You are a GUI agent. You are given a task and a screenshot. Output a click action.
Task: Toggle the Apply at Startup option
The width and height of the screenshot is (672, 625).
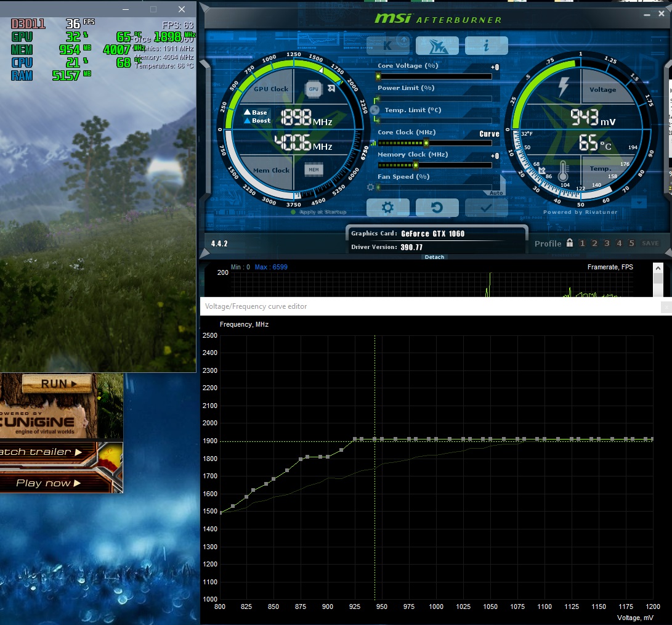[318, 212]
